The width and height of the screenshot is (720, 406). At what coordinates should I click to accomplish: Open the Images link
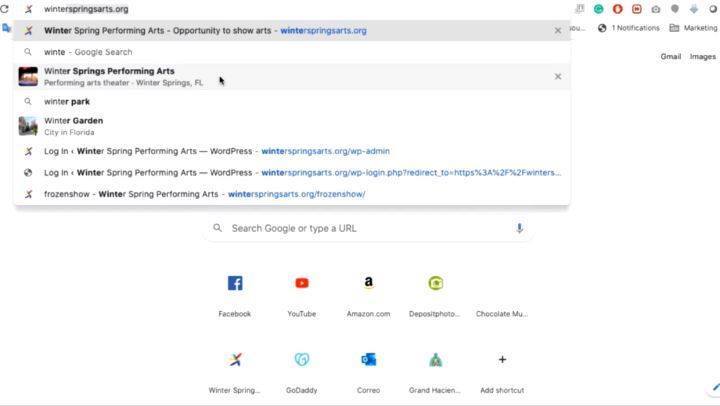(x=703, y=56)
